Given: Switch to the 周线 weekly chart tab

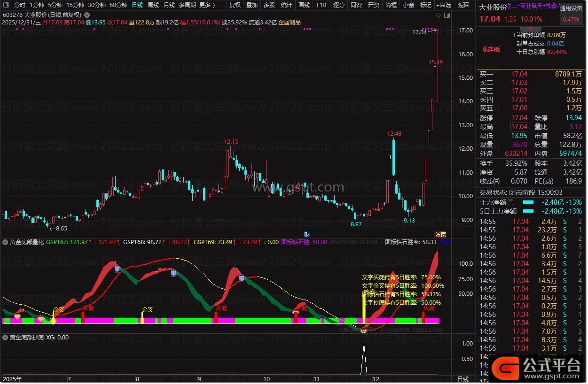Looking at the screenshot, I should 153,5.
